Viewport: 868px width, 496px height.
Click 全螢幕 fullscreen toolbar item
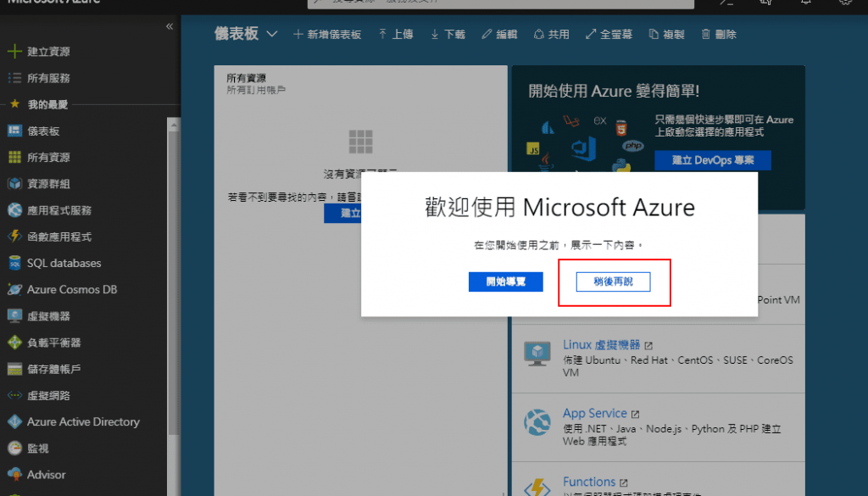[609, 34]
